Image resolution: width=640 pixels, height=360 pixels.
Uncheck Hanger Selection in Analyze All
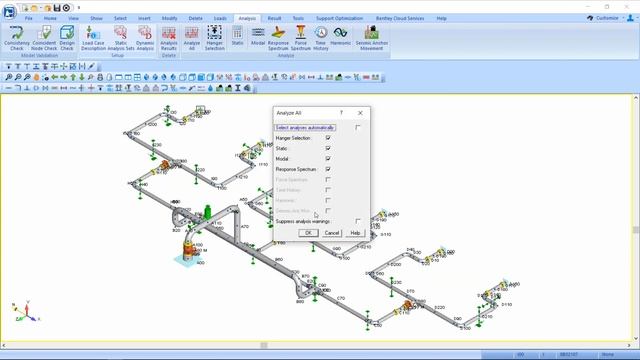click(328, 138)
